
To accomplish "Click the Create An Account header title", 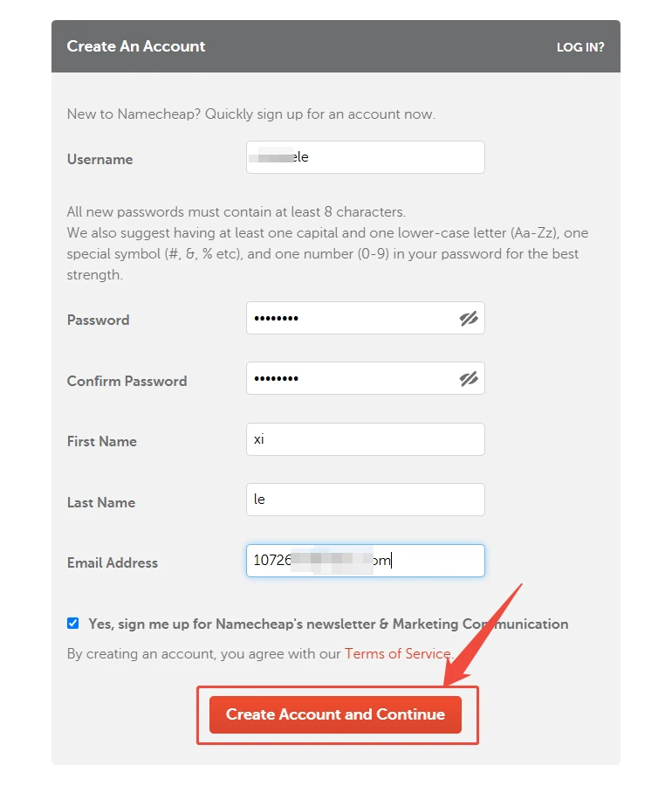I will pyautogui.click(x=136, y=46).
